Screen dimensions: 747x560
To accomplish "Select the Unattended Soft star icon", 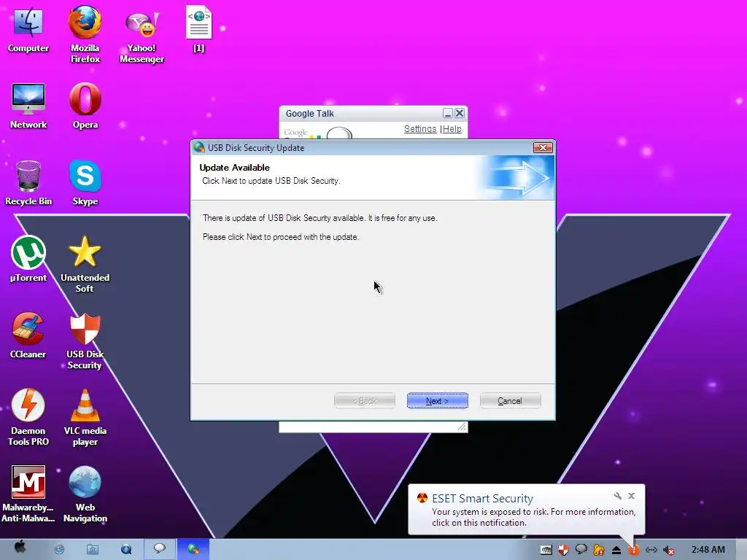I will (x=85, y=264).
